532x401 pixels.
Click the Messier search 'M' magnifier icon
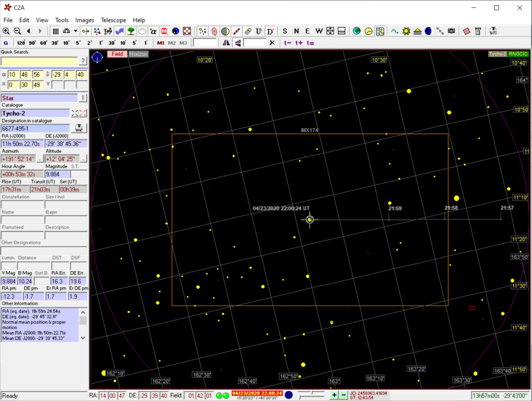(164, 31)
